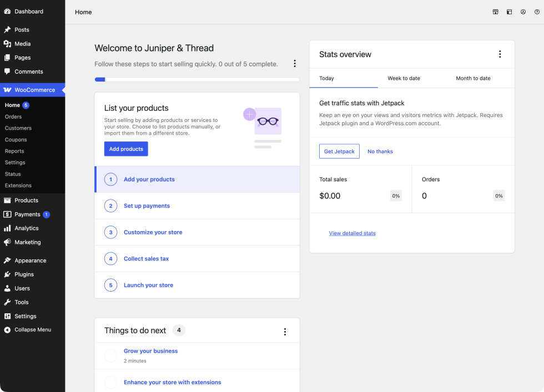Click the Appearance paintbrush icon
544x392 pixels.
coord(7,260)
